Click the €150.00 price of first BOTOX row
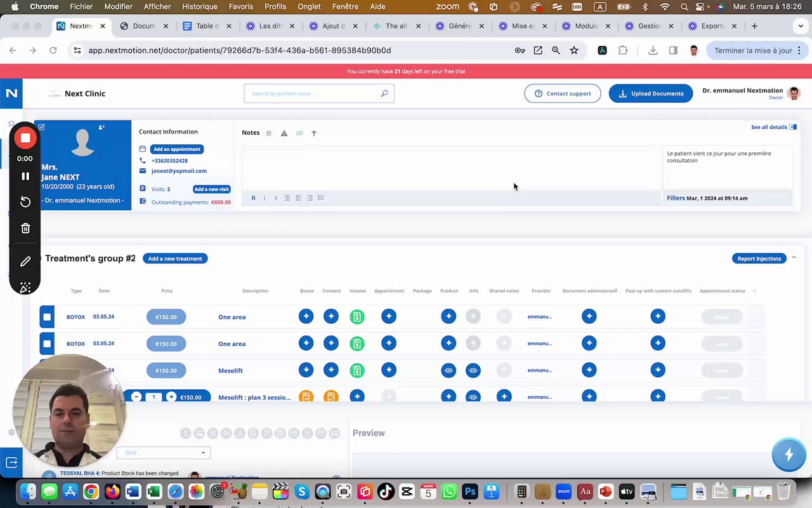Screen dimensions: 812x508 [x=166, y=317]
